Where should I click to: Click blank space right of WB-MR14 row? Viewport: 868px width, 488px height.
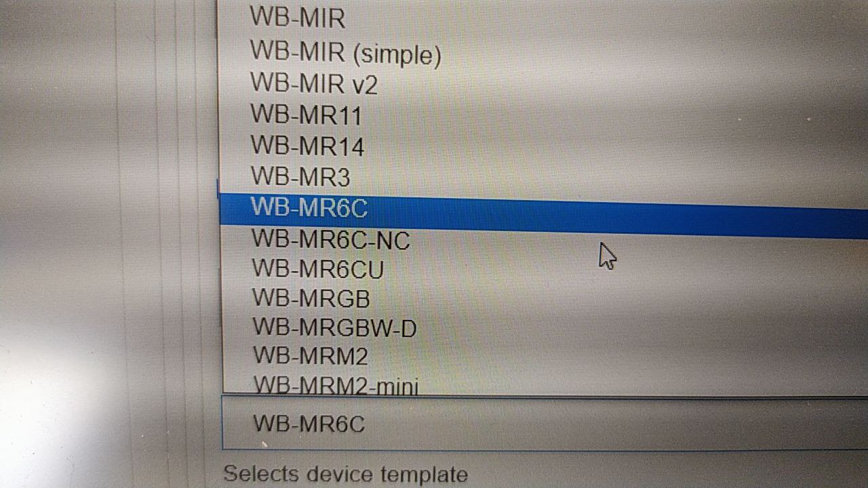[610, 146]
